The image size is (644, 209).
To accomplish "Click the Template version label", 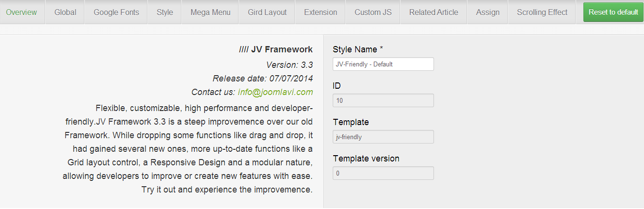I will (366, 159).
